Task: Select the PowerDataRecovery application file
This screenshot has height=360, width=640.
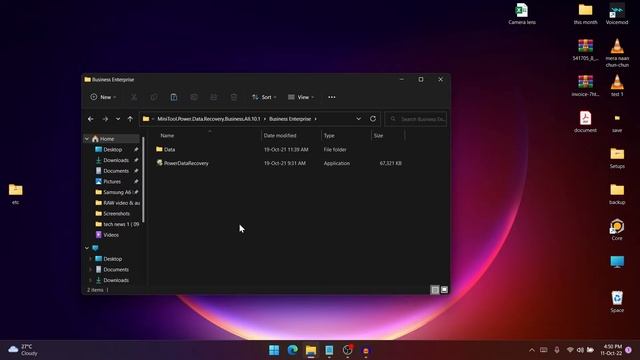Action: coord(279,163)
